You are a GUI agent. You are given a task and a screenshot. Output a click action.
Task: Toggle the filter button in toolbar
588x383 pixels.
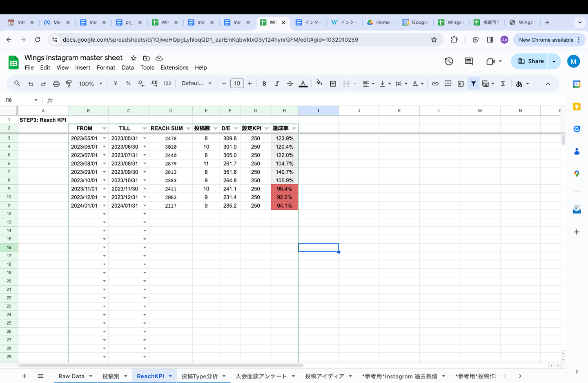[x=474, y=84]
